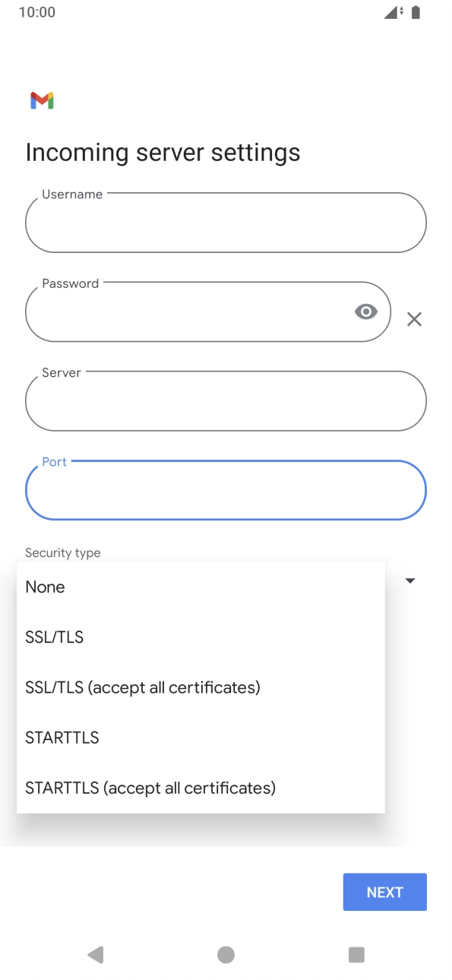The image size is (452, 980).
Task: Focus the Username input field
Action: click(226, 223)
